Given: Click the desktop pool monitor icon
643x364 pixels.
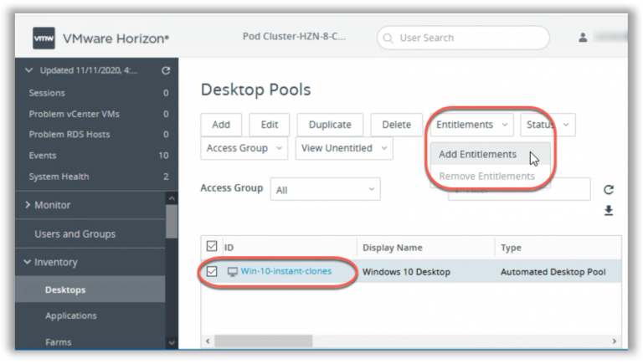Looking at the screenshot, I should (x=232, y=272).
